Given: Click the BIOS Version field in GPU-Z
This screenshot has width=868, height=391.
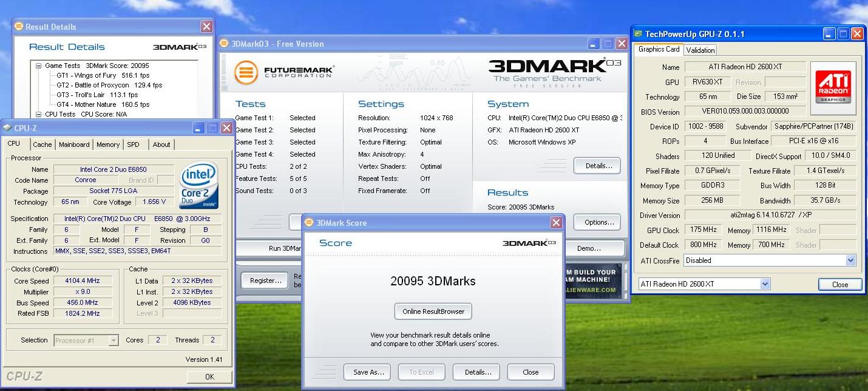Looking at the screenshot, I should point(745,111).
